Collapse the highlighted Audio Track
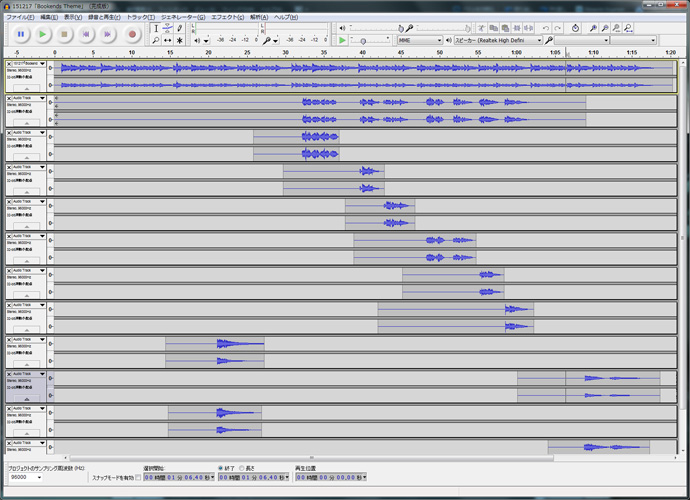Screen dimensions: 690x500 26,399
